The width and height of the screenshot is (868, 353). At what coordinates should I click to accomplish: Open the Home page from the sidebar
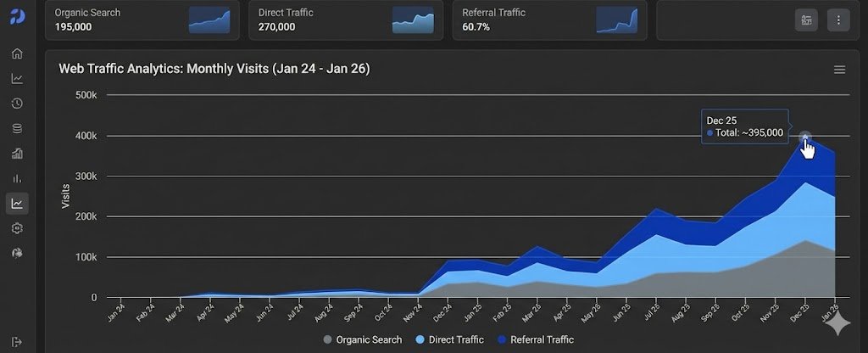(x=17, y=53)
